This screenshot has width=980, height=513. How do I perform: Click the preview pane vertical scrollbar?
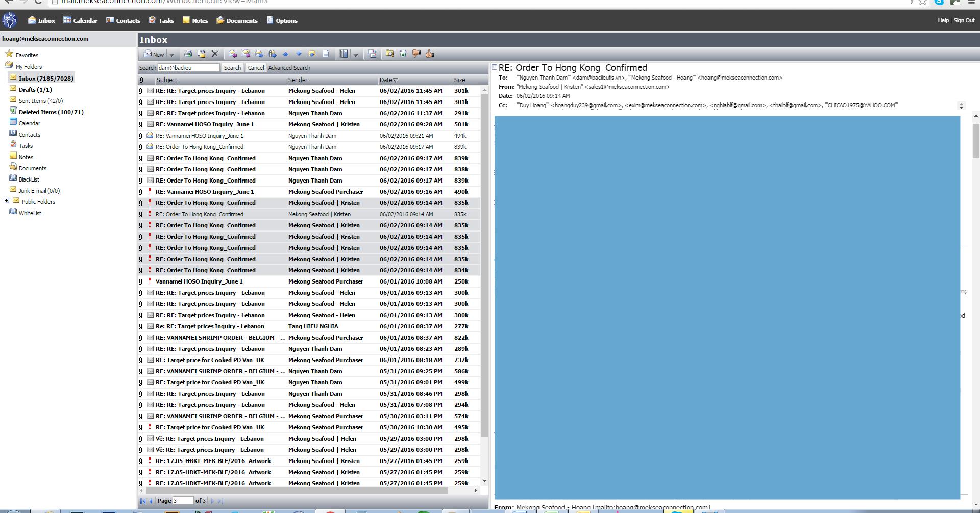click(x=976, y=141)
